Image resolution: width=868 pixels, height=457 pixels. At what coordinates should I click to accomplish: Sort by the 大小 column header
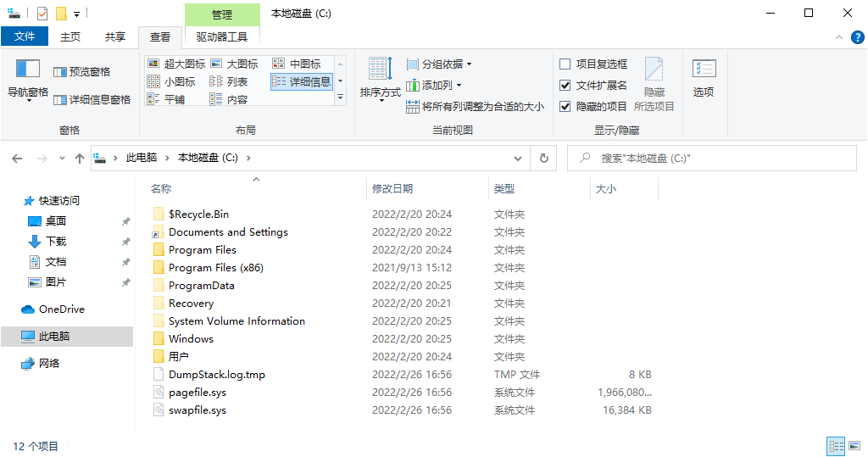pyautogui.click(x=625, y=189)
